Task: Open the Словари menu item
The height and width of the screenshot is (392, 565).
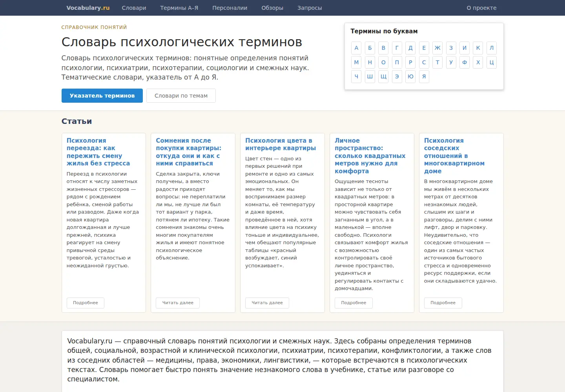Action: (134, 8)
